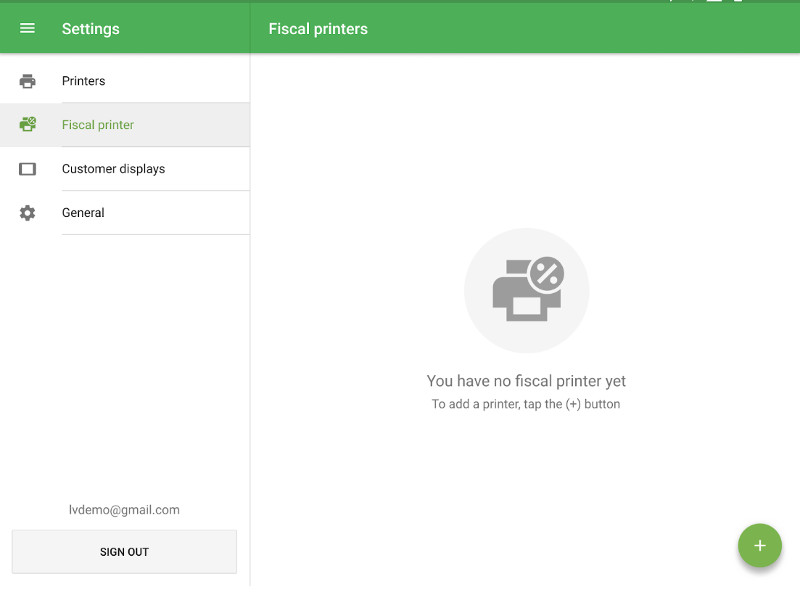Select the Printers menu item

click(125, 81)
